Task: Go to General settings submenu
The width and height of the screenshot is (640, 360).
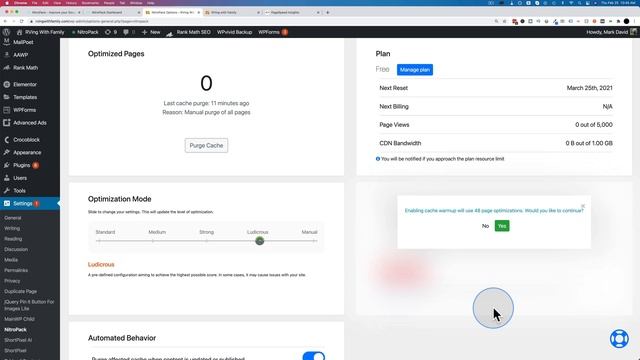Action: [13, 218]
